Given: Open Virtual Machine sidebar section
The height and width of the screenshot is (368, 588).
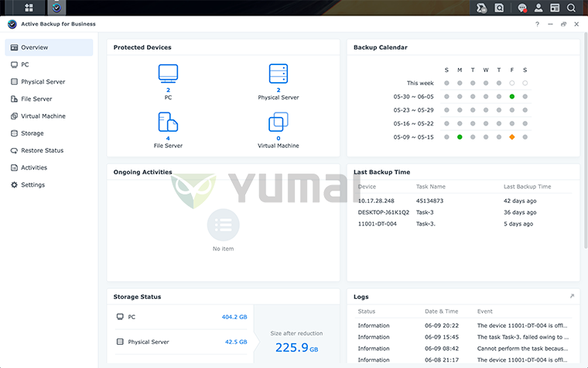Looking at the screenshot, I should [49, 116].
